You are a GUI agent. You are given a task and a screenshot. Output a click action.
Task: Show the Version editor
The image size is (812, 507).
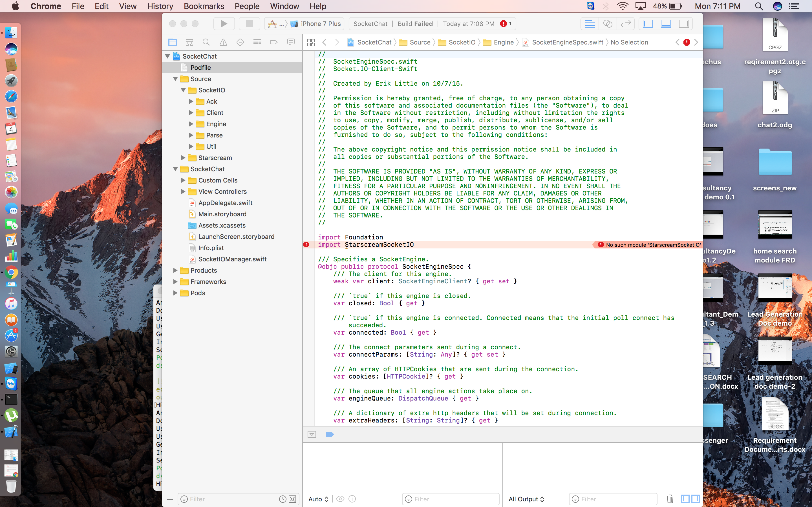tap(625, 24)
